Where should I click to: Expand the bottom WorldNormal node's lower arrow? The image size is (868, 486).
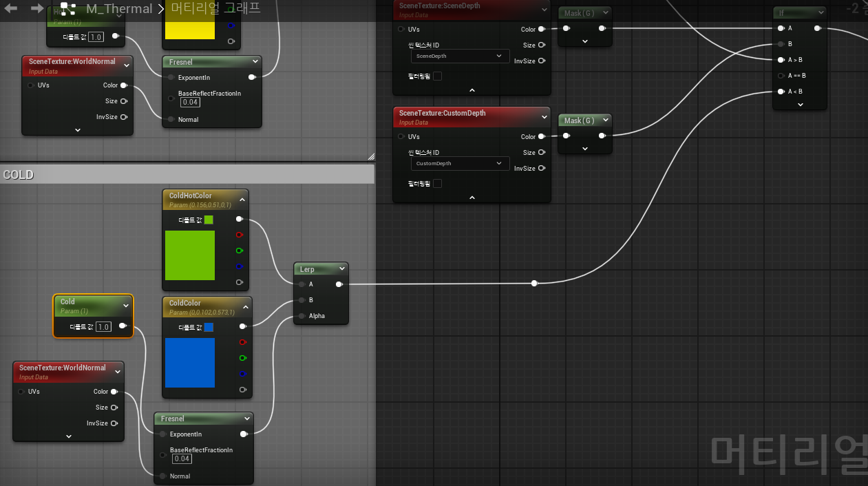(x=69, y=436)
